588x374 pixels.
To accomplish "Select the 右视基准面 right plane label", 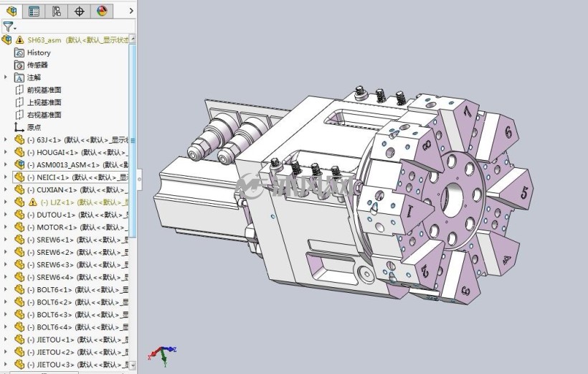I will (44, 115).
